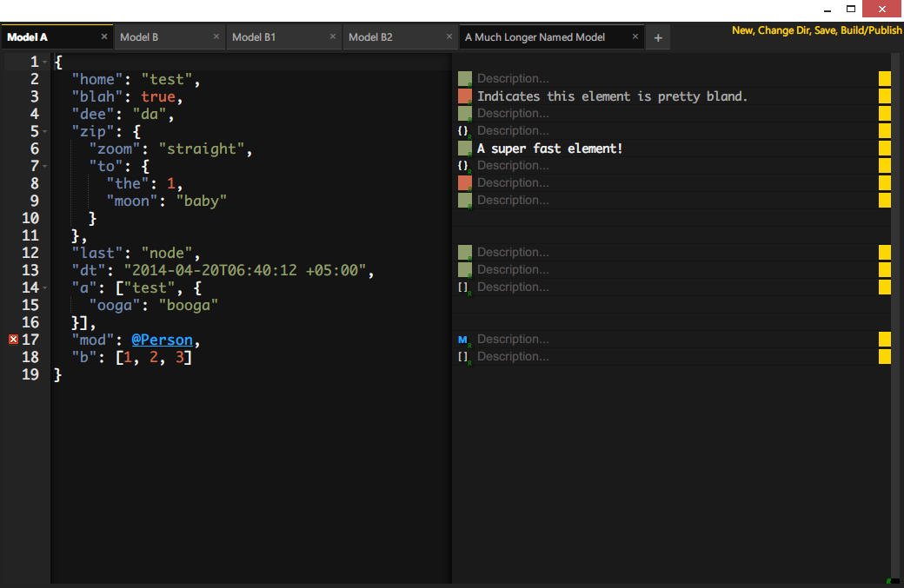Click the true value for "blah"
This screenshot has width=904, height=588.
coord(158,96)
